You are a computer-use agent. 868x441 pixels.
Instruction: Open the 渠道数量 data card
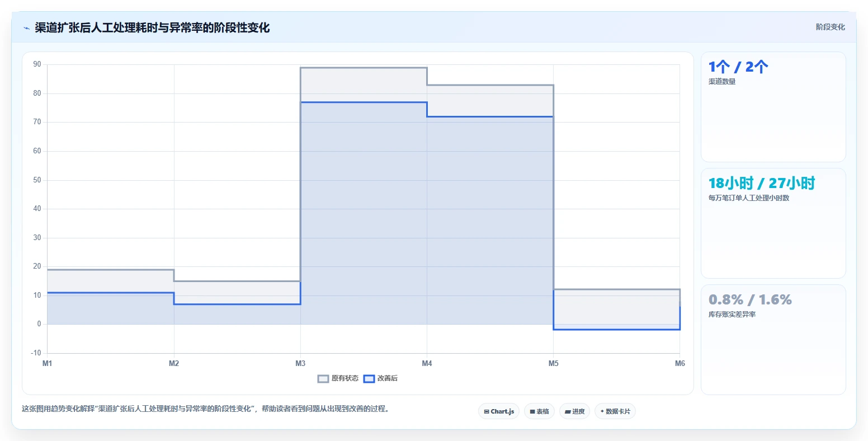coord(773,107)
